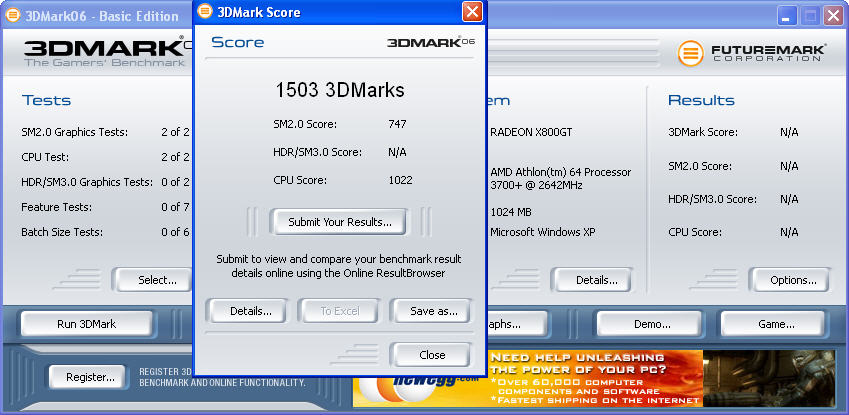Click the CPU Test label
The width and height of the screenshot is (849, 415).
45,157
